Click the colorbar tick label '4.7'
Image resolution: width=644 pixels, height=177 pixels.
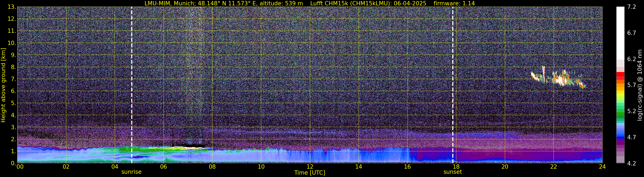pos(632,137)
